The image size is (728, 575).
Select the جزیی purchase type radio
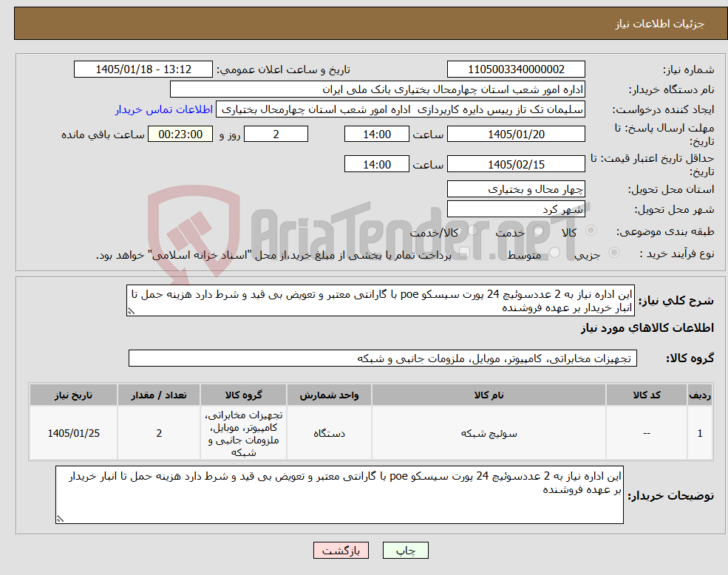pyautogui.click(x=613, y=252)
